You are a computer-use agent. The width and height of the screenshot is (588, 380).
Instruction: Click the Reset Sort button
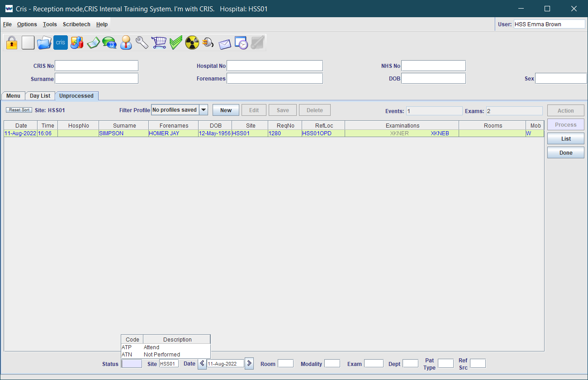[x=19, y=110]
